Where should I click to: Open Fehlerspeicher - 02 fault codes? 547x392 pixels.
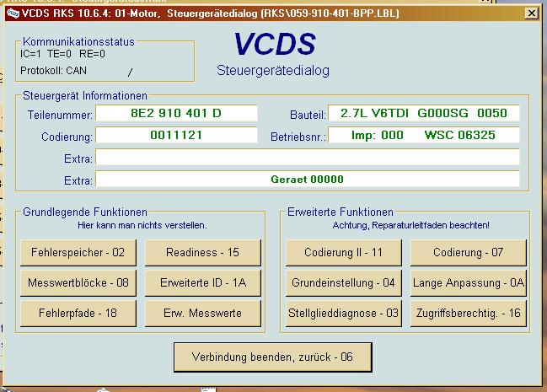(x=78, y=252)
